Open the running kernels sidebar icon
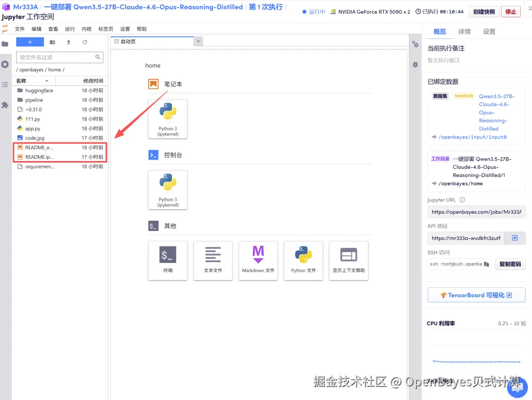This screenshot has height=400, width=532. coord(5,64)
